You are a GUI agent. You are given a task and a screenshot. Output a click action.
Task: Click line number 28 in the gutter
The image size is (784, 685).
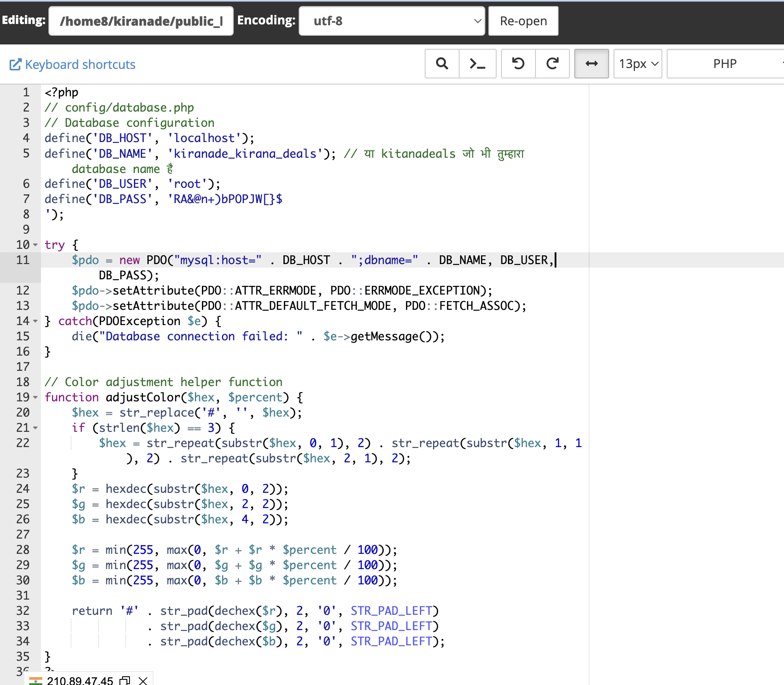pyautogui.click(x=23, y=549)
